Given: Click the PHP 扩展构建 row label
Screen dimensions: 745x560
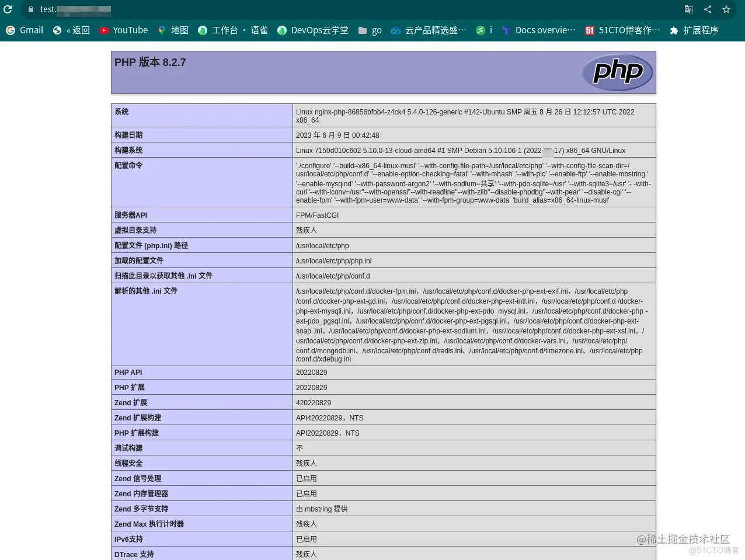Looking at the screenshot, I should pos(137,433).
